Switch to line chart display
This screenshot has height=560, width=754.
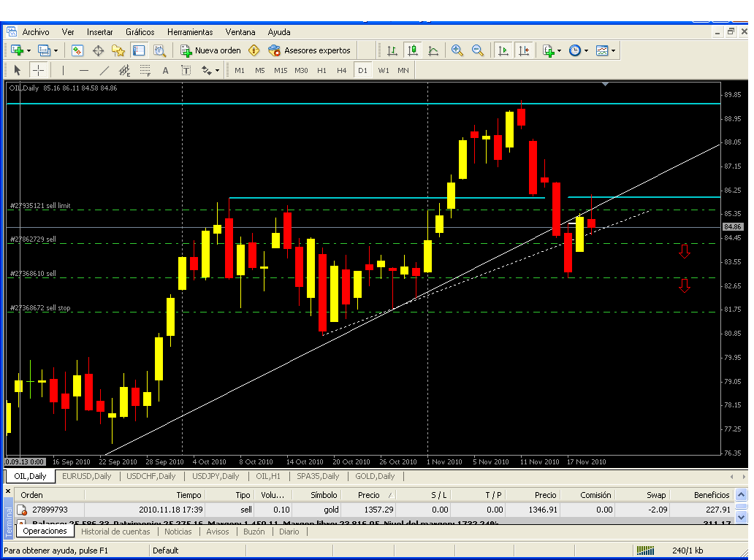click(x=433, y=50)
